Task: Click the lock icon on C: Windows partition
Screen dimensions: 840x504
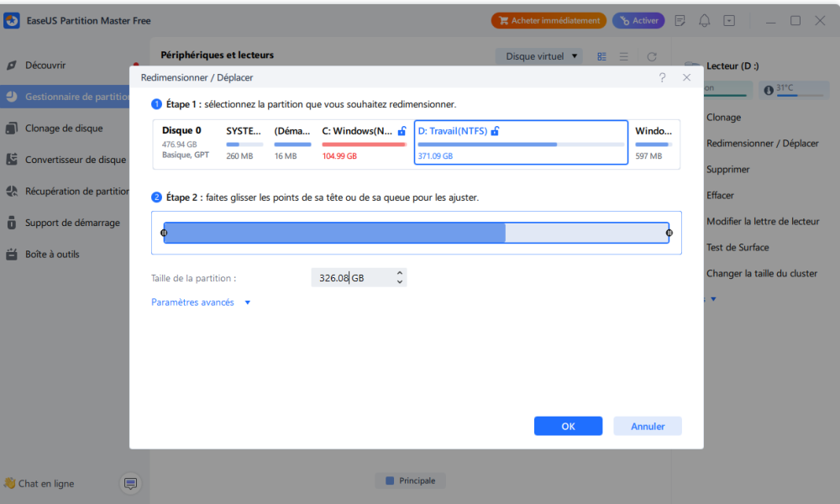Action: click(402, 131)
